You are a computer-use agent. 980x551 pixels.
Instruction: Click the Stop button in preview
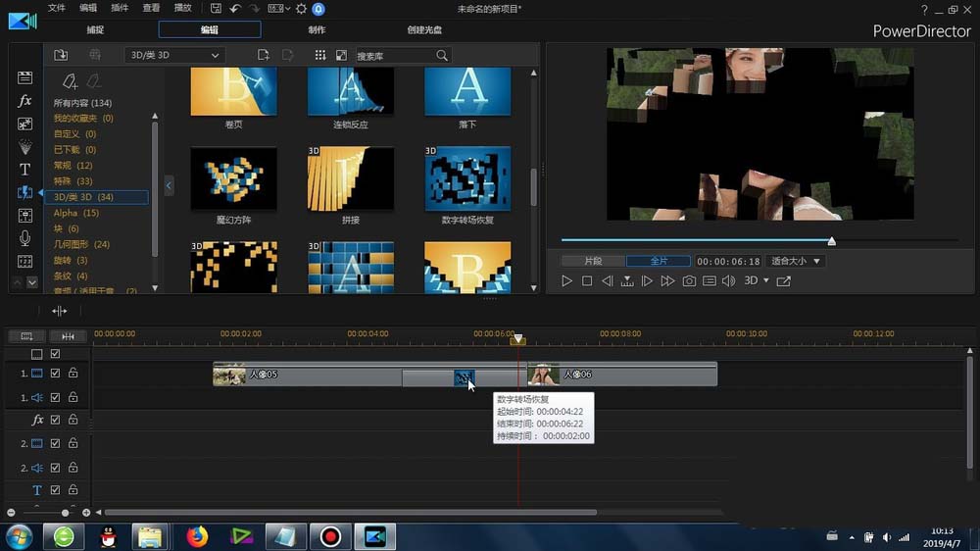tap(587, 281)
